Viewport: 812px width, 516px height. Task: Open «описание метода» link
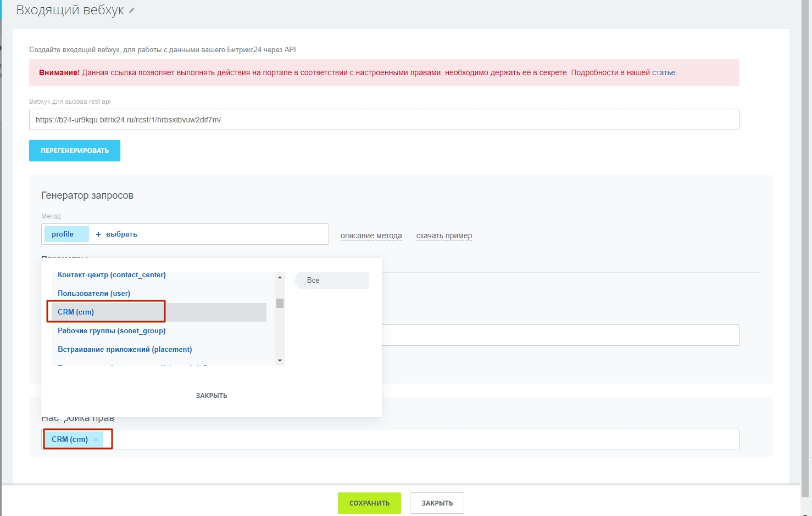tap(371, 235)
